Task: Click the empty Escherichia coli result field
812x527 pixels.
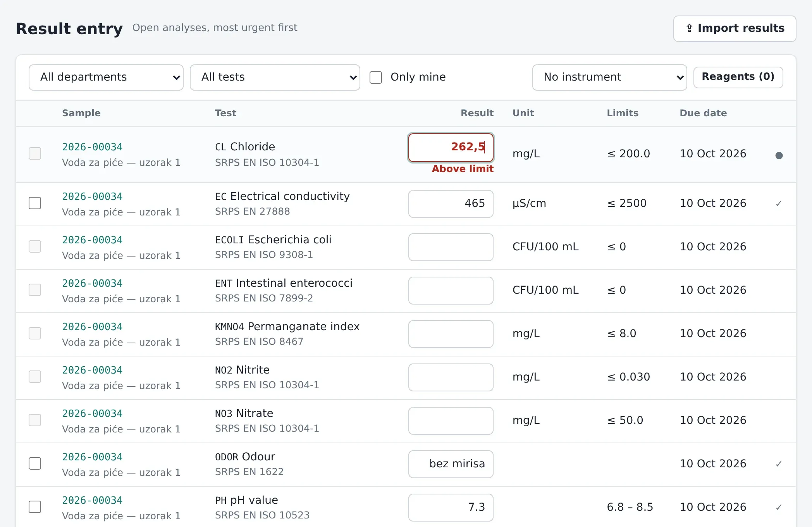Action: point(451,247)
